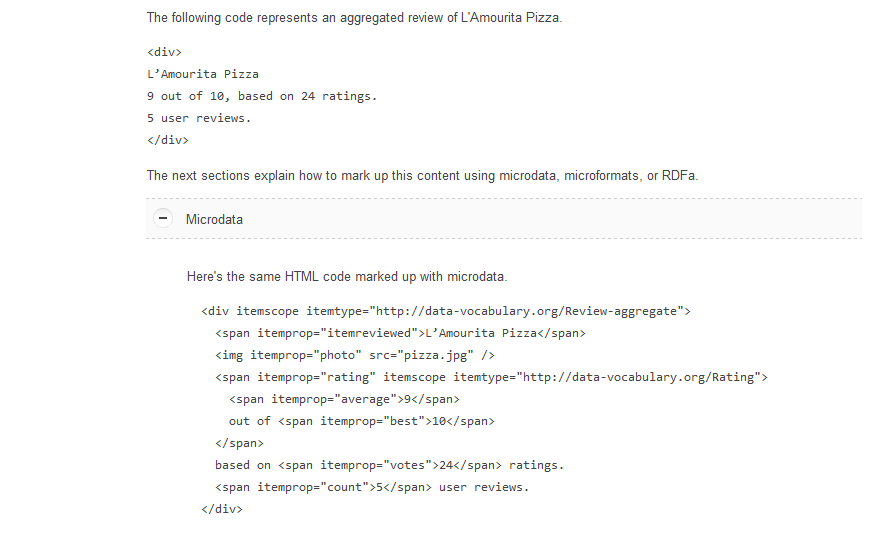Screen dimensions: 891x548
Task: Click the paragraph mentioning microdata, microformats, or RDFa
Action: coord(422,176)
